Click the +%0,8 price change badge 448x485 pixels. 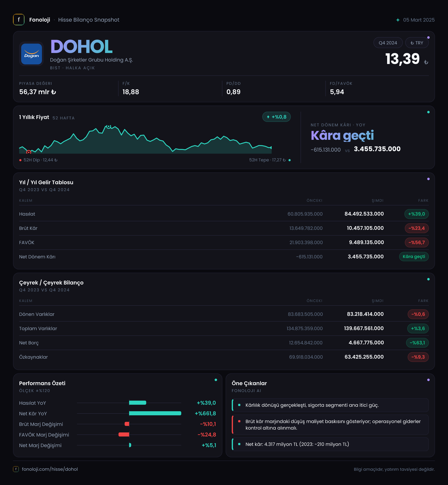pos(276,117)
